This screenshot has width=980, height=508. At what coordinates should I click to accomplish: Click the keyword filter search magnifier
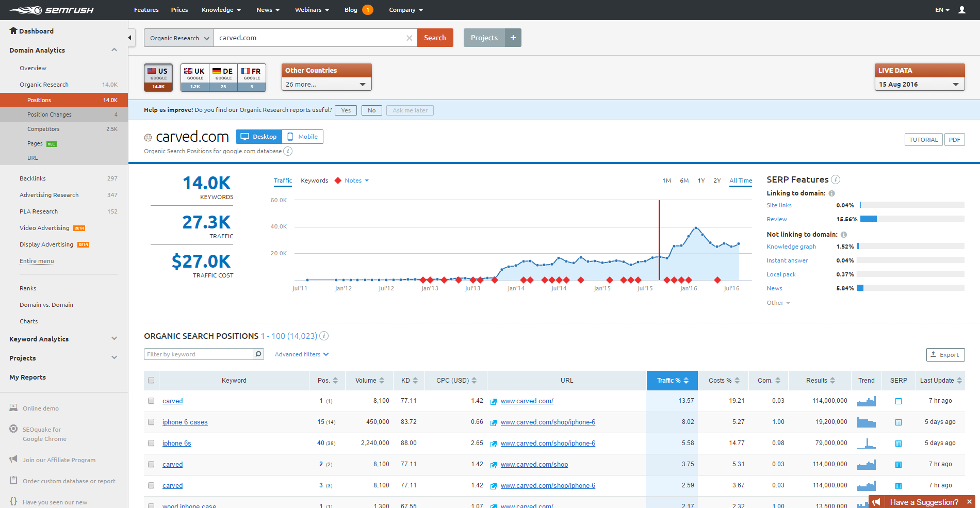pos(258,354)
